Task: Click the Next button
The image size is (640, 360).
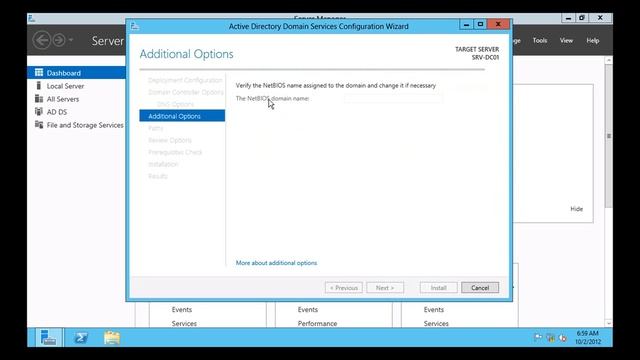Action: (x=385, y=288)
